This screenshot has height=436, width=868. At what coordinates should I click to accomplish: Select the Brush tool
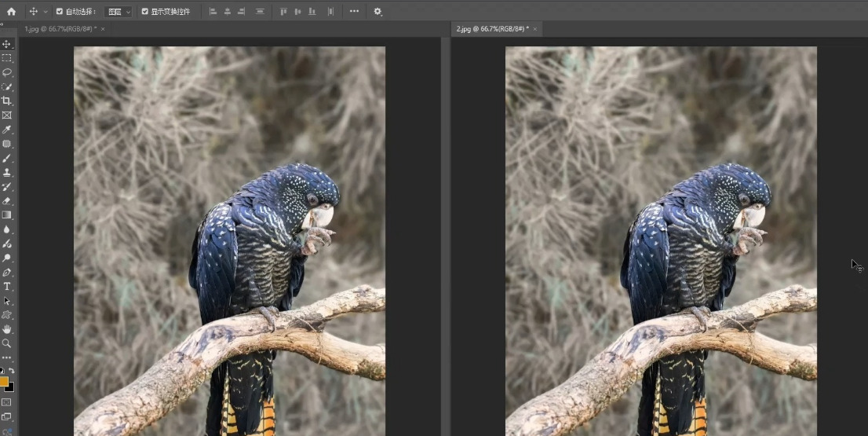6,158
